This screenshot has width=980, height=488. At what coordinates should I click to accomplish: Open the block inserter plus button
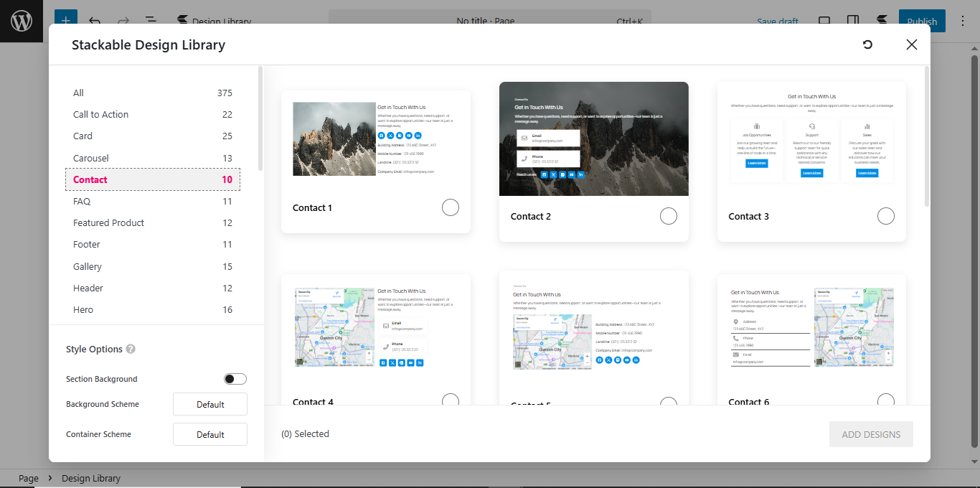(x=65, y=21)
